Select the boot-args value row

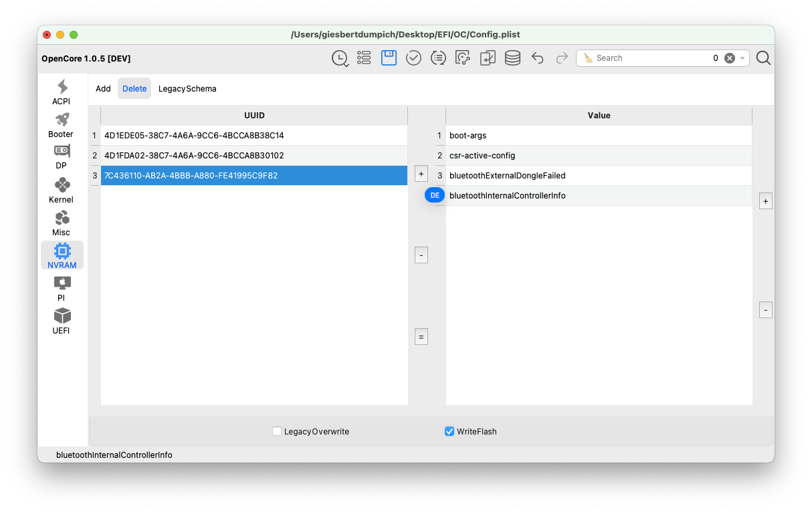(599, 136)
